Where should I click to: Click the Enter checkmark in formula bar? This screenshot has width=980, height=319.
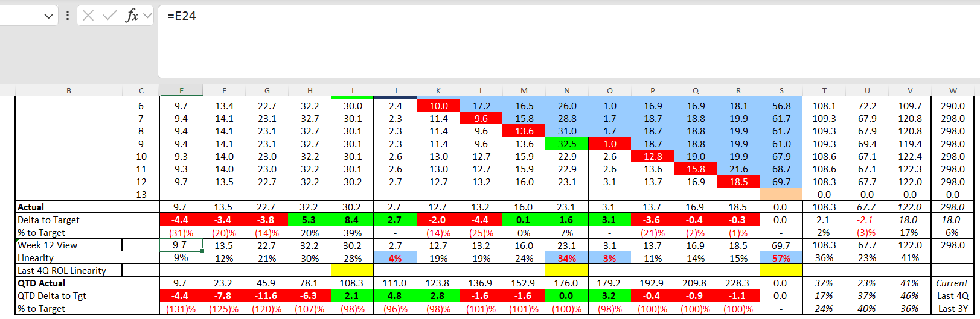coord(110,16)
